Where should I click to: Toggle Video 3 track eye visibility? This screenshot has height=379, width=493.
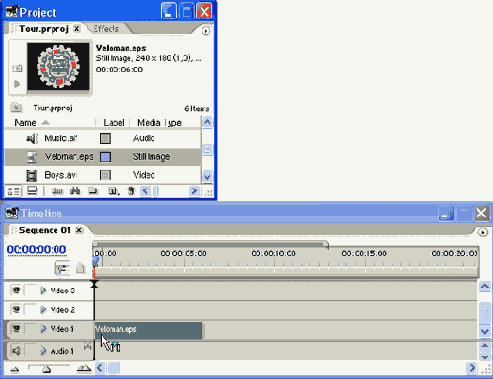[x=16, y=290]
